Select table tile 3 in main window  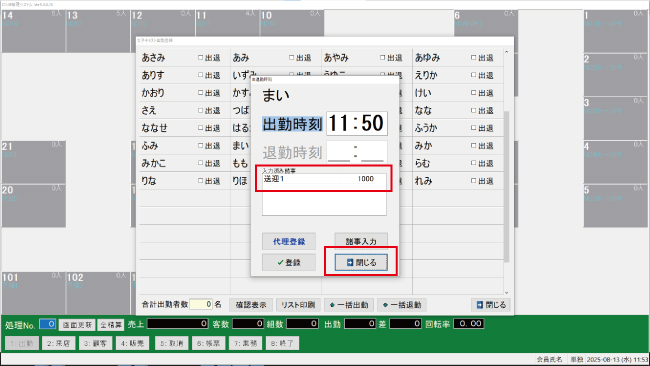616,118
